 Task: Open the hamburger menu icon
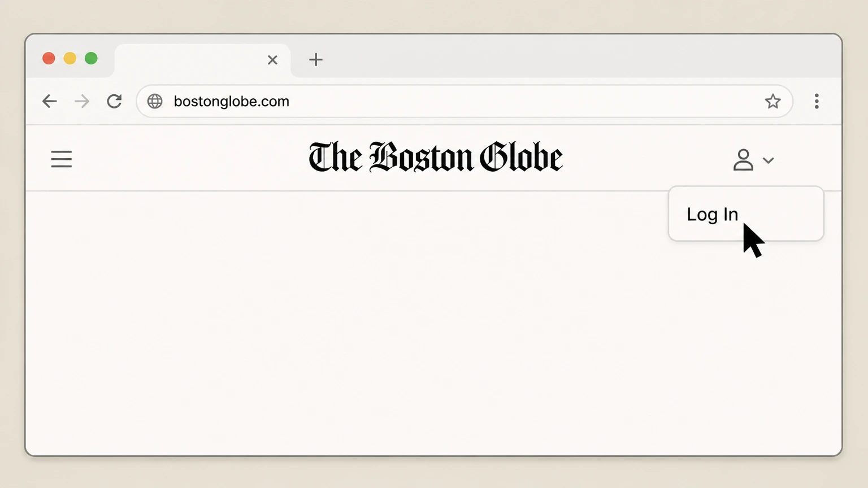pyautogui.click(x=61, y=159)
